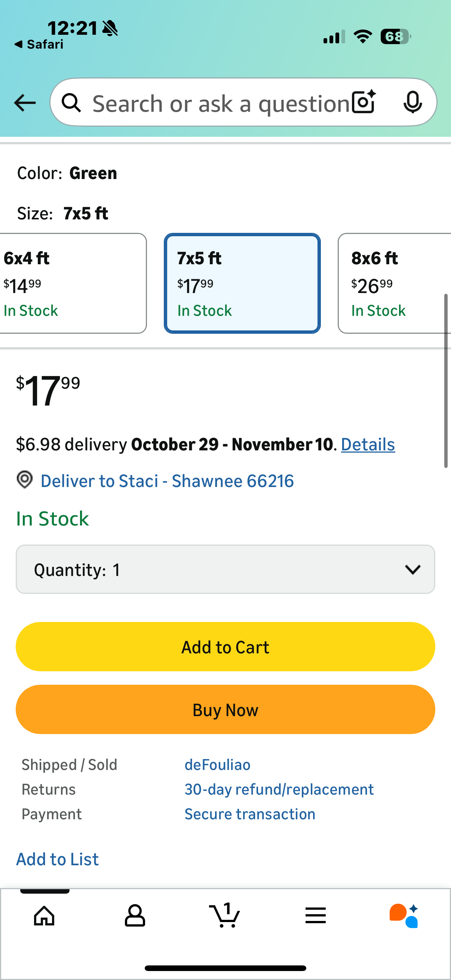Image resolution: width=451 pixels, height=980 pixels.
Task: Open the account profile icon
Action: coord(135,915)
